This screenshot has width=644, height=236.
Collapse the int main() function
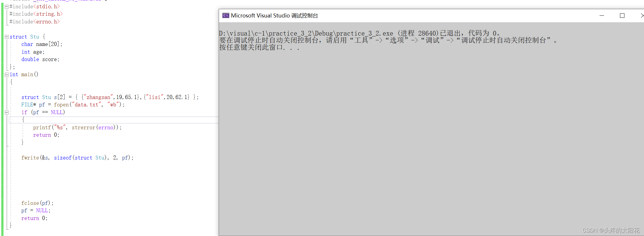7,75
